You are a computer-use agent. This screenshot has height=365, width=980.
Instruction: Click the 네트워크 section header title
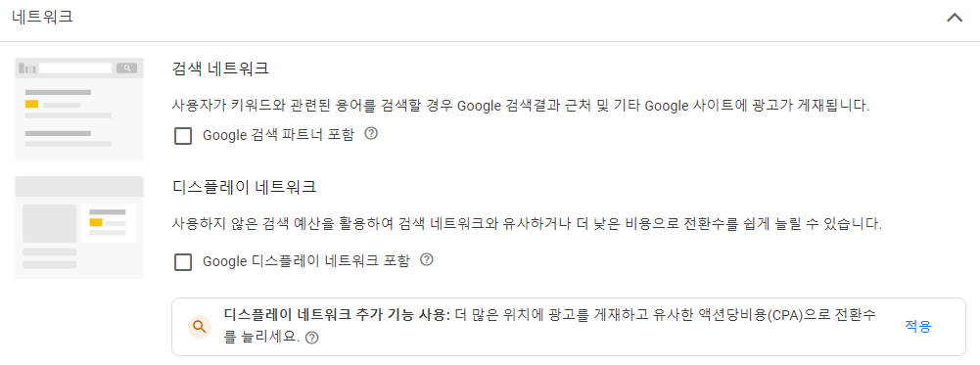pyautogui.click(x=42, y=17)
